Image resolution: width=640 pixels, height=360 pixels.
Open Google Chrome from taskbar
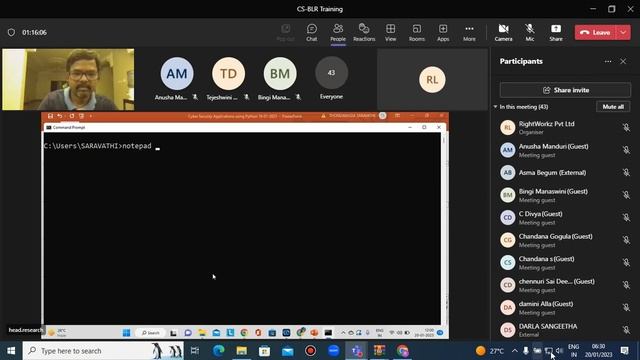point(402,351)
